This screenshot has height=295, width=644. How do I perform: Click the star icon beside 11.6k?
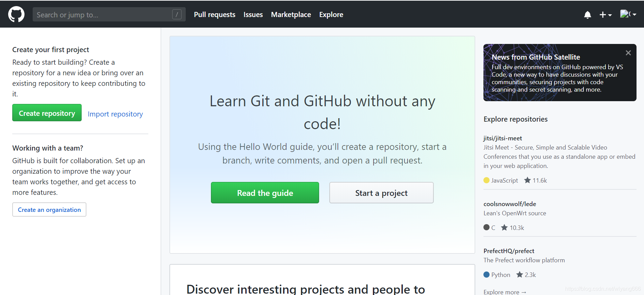(527, 180)
